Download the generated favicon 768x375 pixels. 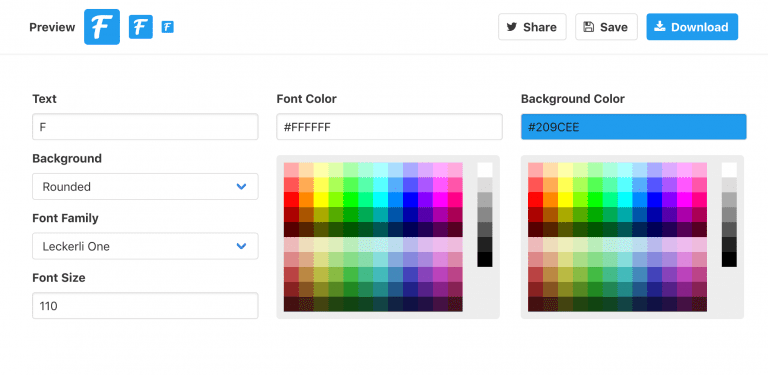[x=692, y=27]
